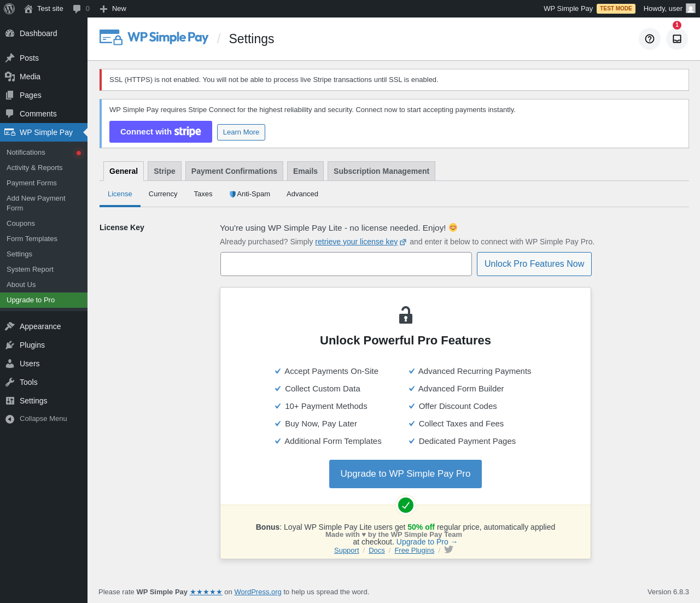Open Comments in sidebar
700x603 pixels.
tap(44, 114)
